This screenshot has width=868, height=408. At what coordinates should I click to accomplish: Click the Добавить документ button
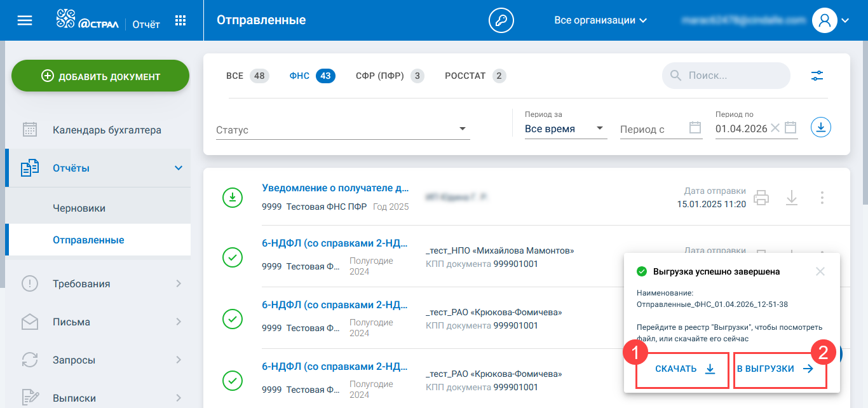click(x=100, y=76)
